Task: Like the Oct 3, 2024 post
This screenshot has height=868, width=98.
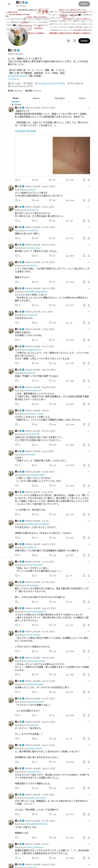Action: click(x=50, y=363)
